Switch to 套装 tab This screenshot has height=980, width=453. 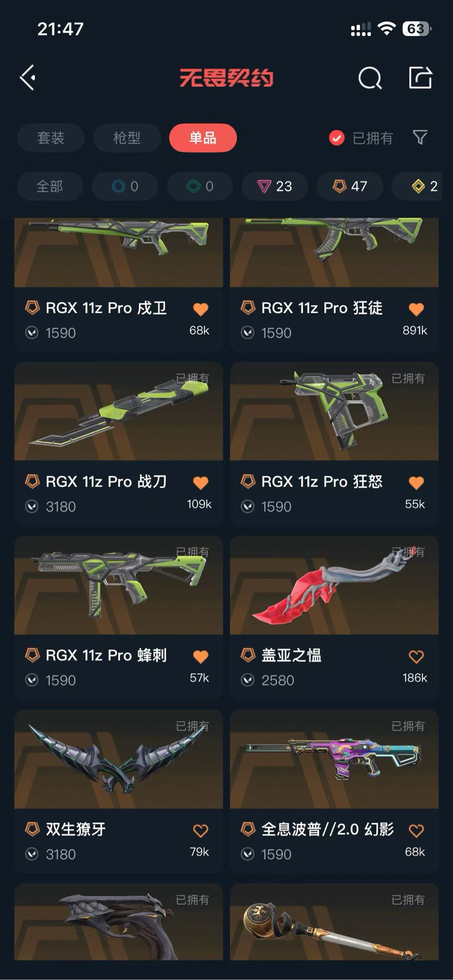pyautogui.click(x=51, y=138)
